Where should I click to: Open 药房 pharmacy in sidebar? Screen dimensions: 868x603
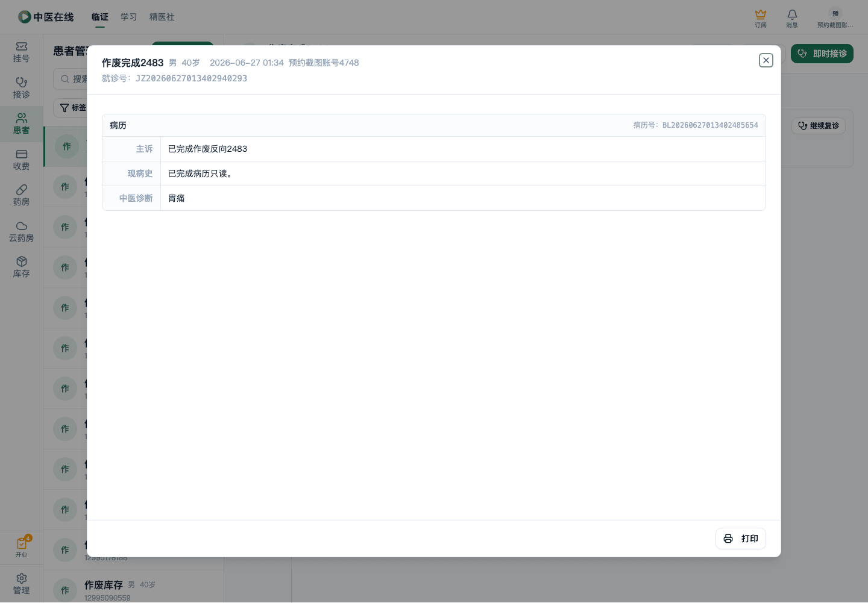click(x=22, y=196)
